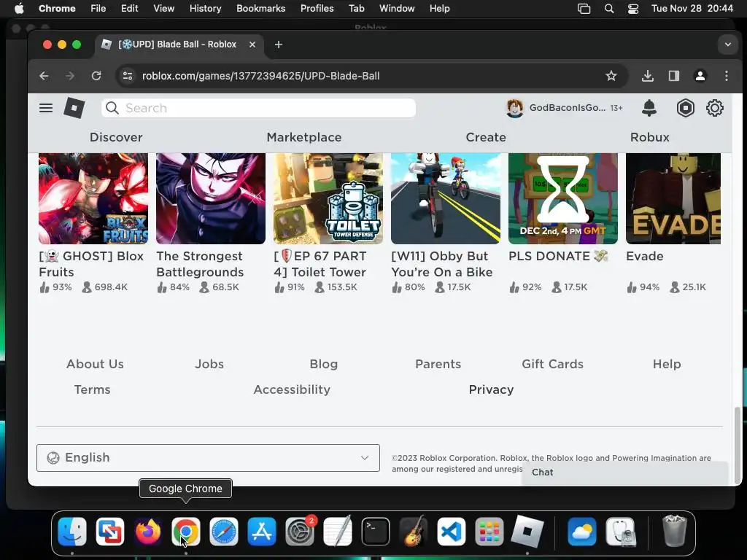Open the Blog footer link
Screen dimensions: 747x560
[323, 364]
